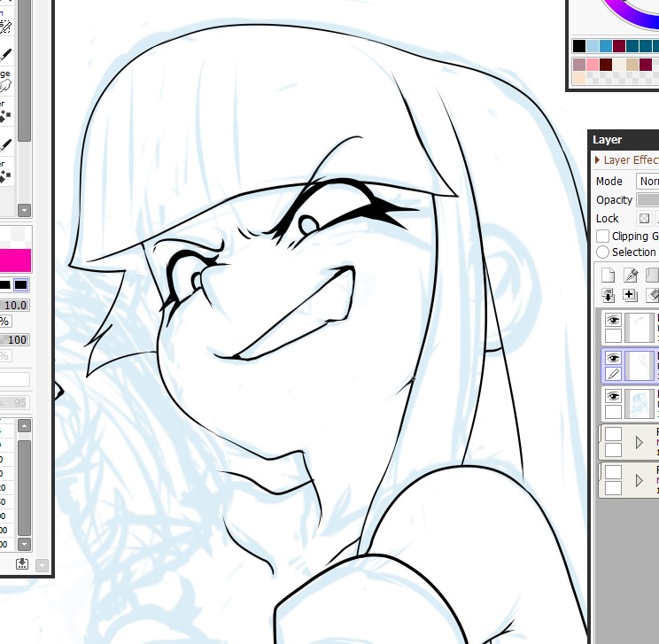Screen dimensions: 659x644
Task: Click the new layer folder icon
Action: [652, 275]
